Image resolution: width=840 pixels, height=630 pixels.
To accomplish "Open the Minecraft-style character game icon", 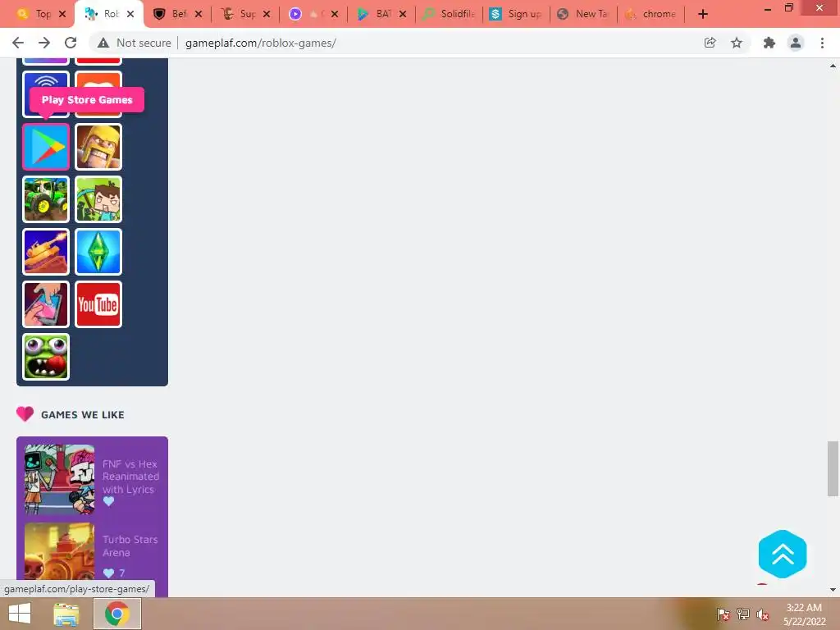I will (98, 199).
